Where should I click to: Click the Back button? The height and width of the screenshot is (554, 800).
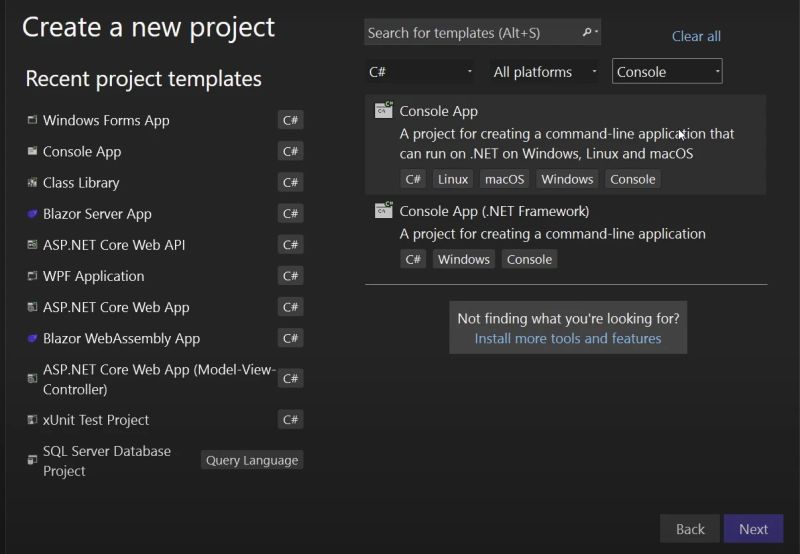point(690,529)
